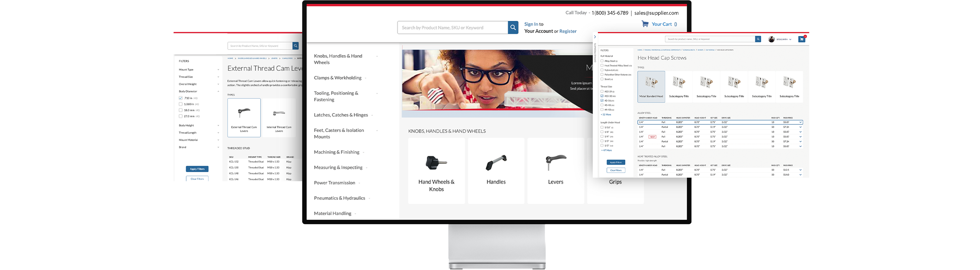The height and width of the screenshot is (270, 980).
Task: Expand the first Alloy Steel row priced $5.87
Action: pos(800,122)
